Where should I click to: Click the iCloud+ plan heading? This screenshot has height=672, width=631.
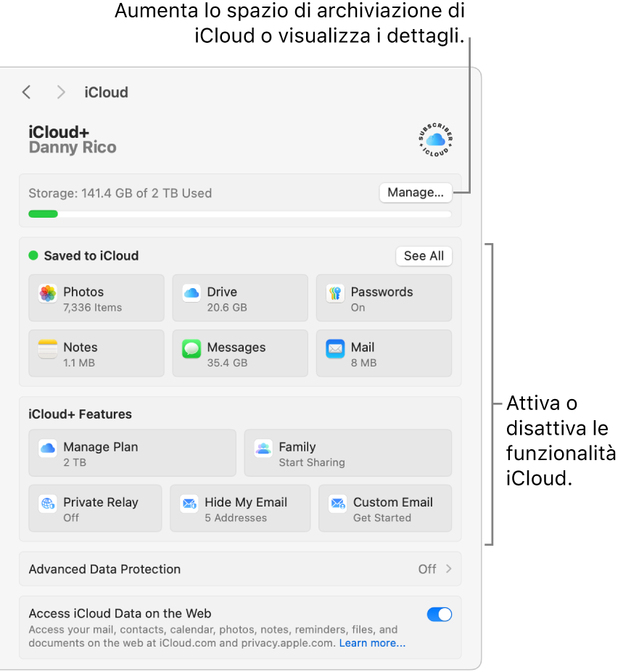pyautogui.click(x=59, y=132)
